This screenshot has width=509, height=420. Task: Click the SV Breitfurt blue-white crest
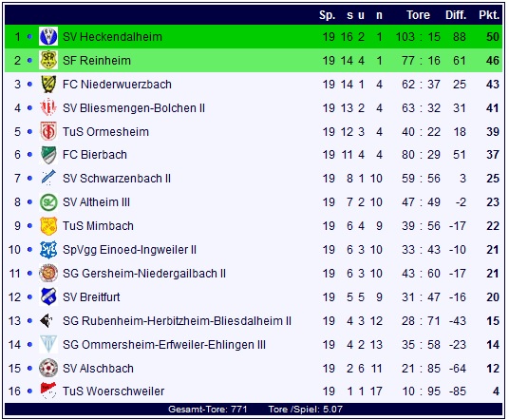coord(48,296)
